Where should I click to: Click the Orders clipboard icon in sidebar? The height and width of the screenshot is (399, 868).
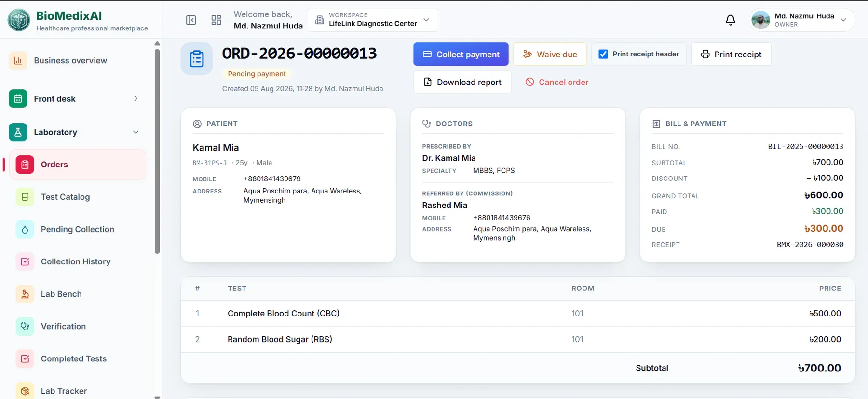[25, 165]
